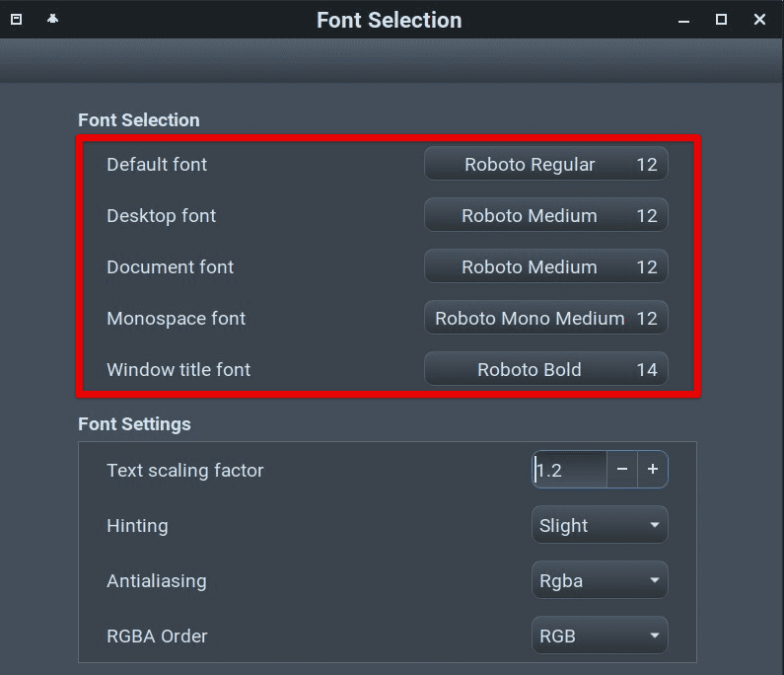Screen dimensions: 784x675
Task: Choose Default font via Roboto Regular button
Action: point(545,165)
